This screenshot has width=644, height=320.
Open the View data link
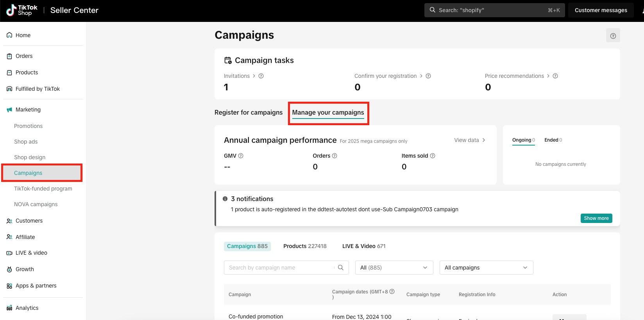tap(469, 140)
